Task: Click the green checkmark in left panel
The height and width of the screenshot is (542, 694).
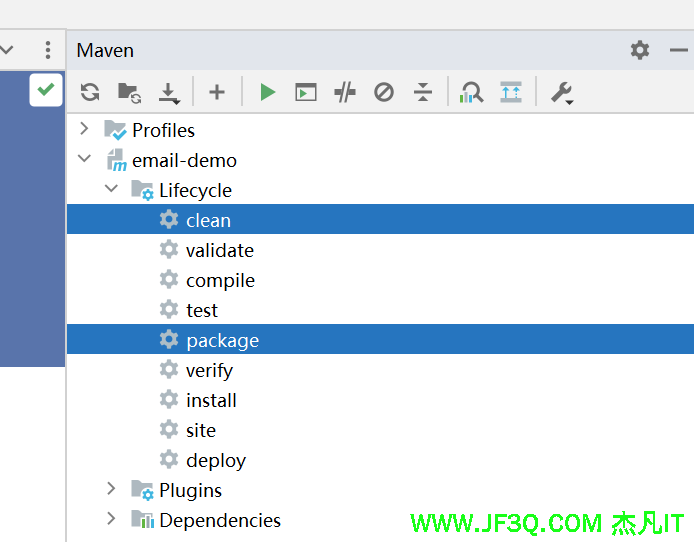Action: 45,90
